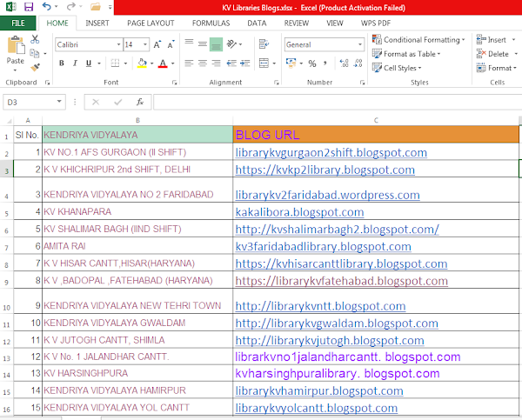The image size is (522, 420).
Task: Toggle highlighted Bottom Align button
Action: pos(216,44)
